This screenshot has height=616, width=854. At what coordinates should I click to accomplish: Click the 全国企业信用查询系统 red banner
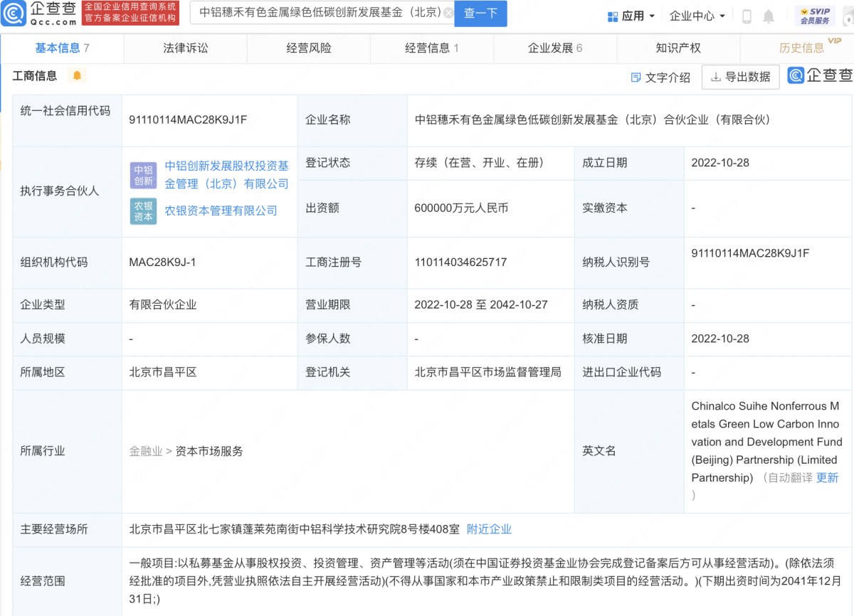tap(130, 14)
